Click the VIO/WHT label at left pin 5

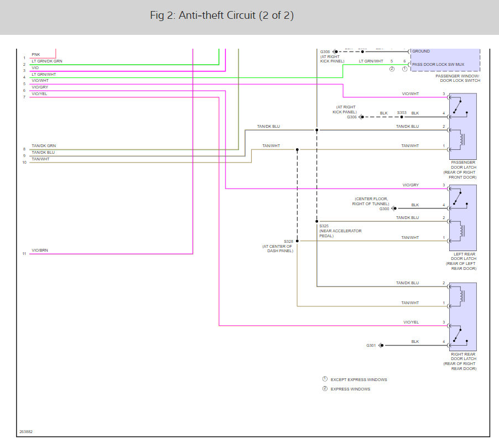[40, 81]
